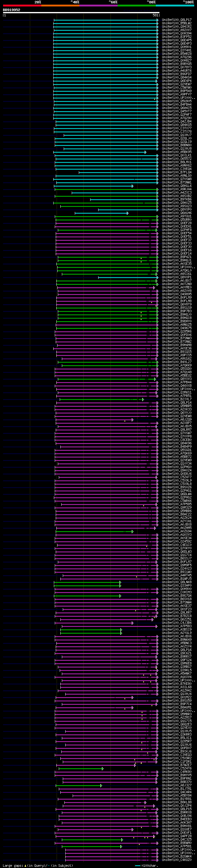This screenshot has width=197, height=868.
Task: Select hit UniRef100_Q4PFZ8
Action: [176, 836]
